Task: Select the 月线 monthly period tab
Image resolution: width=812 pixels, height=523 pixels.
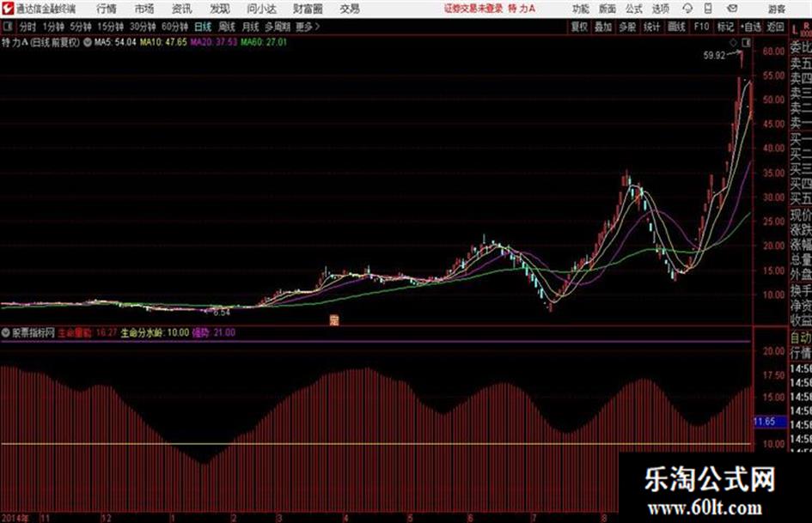Action: 251,27
